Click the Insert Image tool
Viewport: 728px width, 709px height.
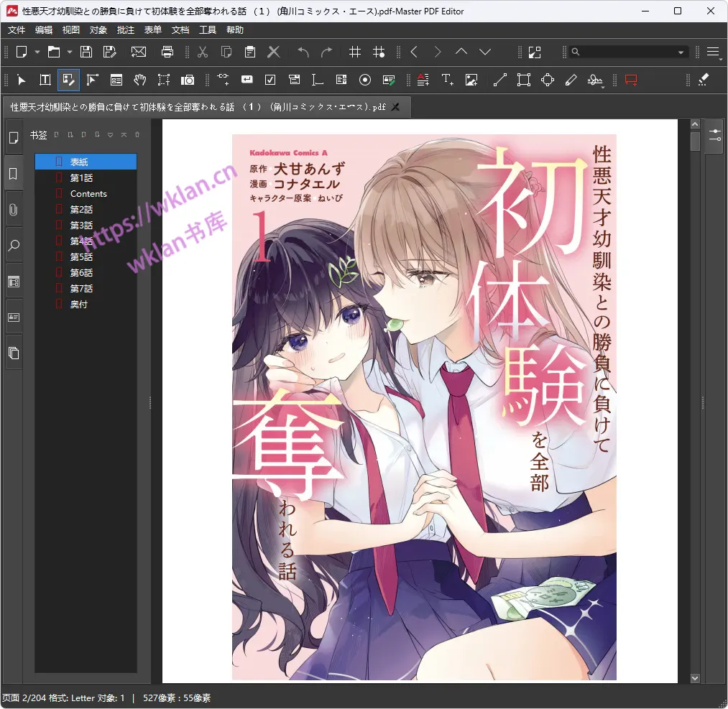tap(471, 80)
